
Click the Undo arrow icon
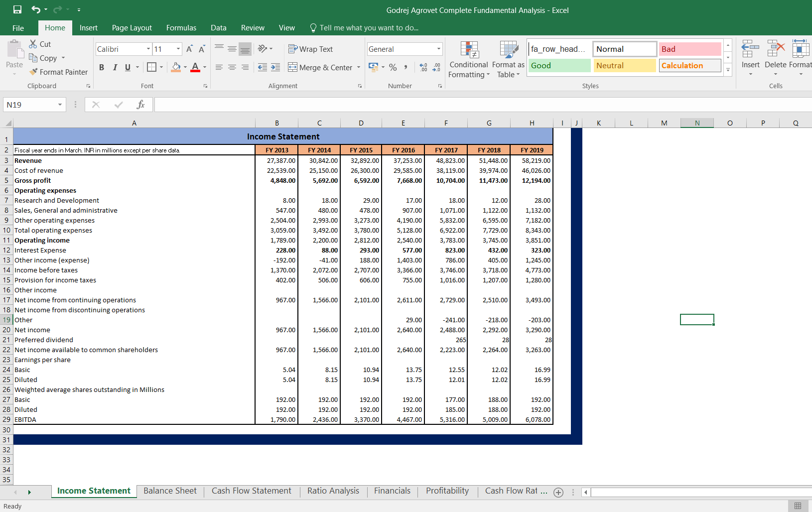(x=36, y=9)
